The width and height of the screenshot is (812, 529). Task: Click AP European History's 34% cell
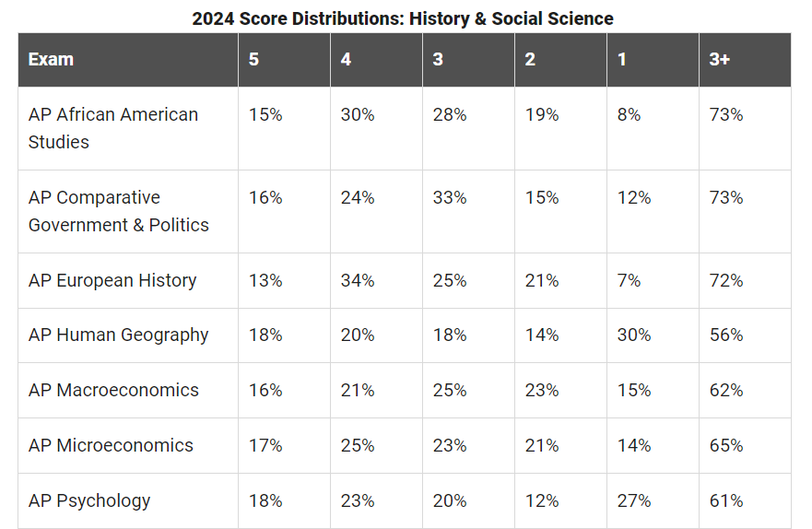pos(358,280)
